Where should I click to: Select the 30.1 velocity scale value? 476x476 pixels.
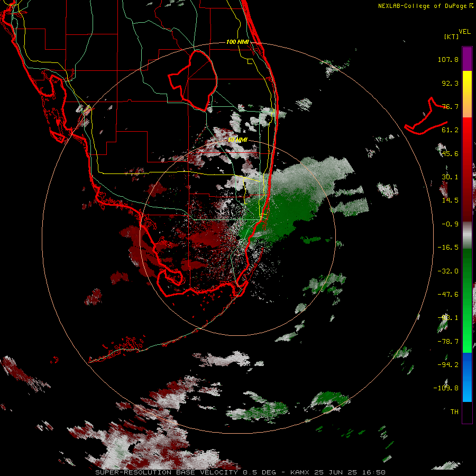[x=450, y=177]
